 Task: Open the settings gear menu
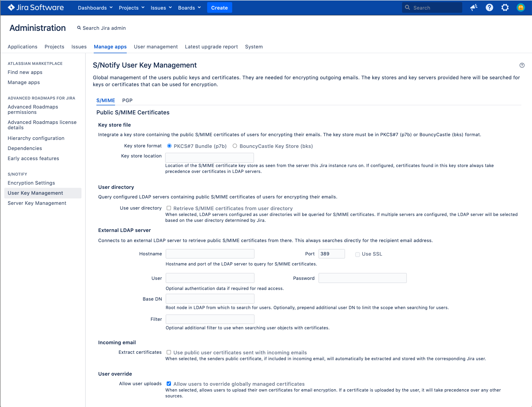[505, 7]
